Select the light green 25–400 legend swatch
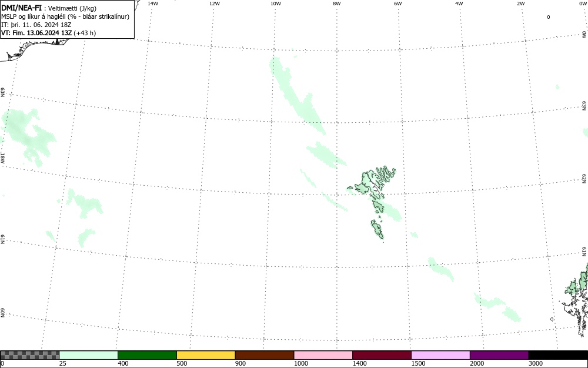The height and width of the screenshot is (368, 588). (89, 355)
